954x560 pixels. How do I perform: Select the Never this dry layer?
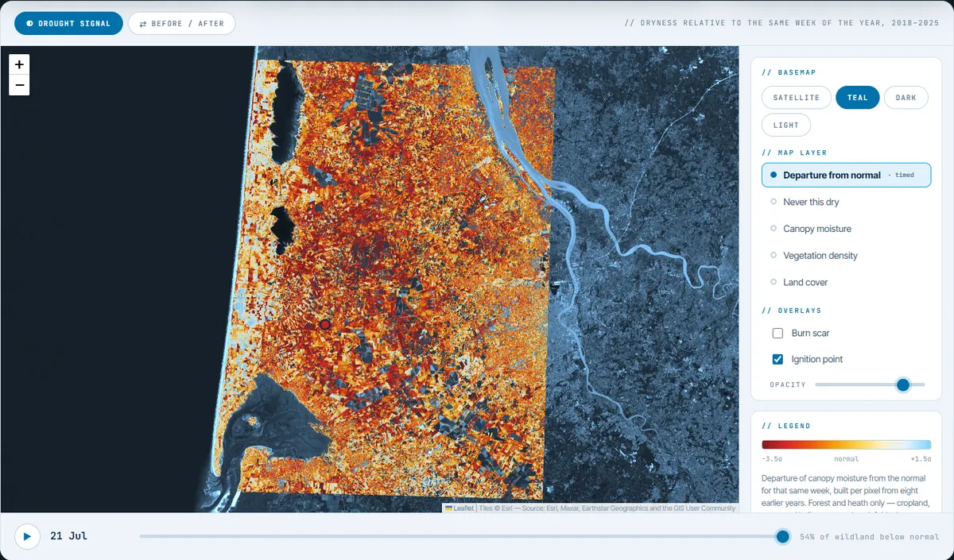(846, 202)
